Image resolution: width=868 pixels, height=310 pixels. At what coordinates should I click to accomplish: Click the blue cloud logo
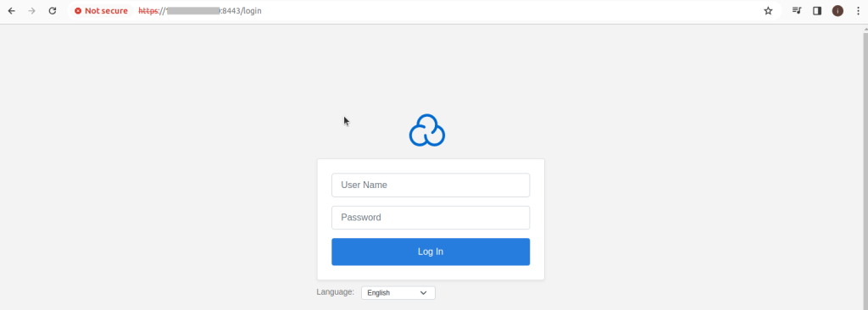[x=427, y=130]
